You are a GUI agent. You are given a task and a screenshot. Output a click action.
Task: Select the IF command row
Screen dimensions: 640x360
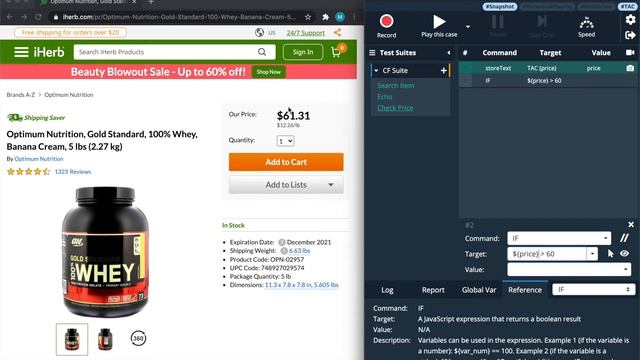pyautogui.click(x=549, y=81)
